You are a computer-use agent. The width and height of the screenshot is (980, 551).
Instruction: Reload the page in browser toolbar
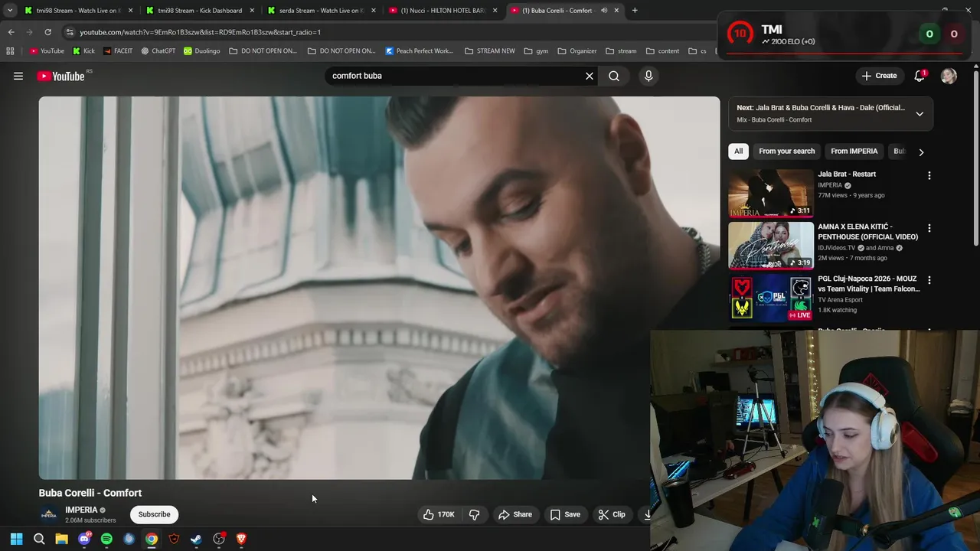point(47,32)
